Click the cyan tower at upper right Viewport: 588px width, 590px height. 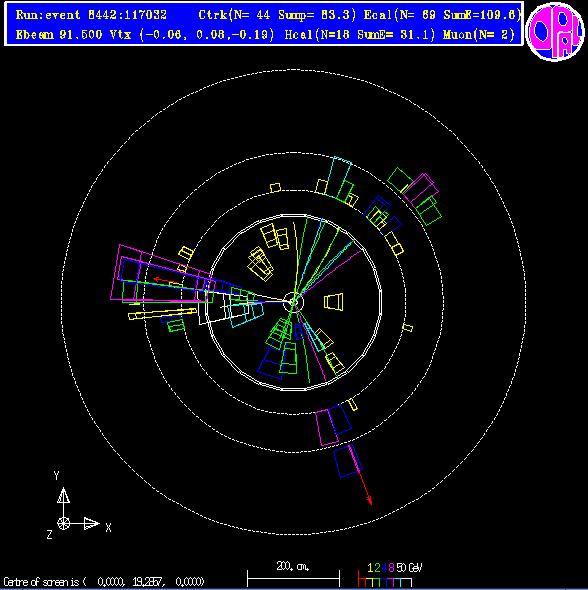[x=339, y=178]
